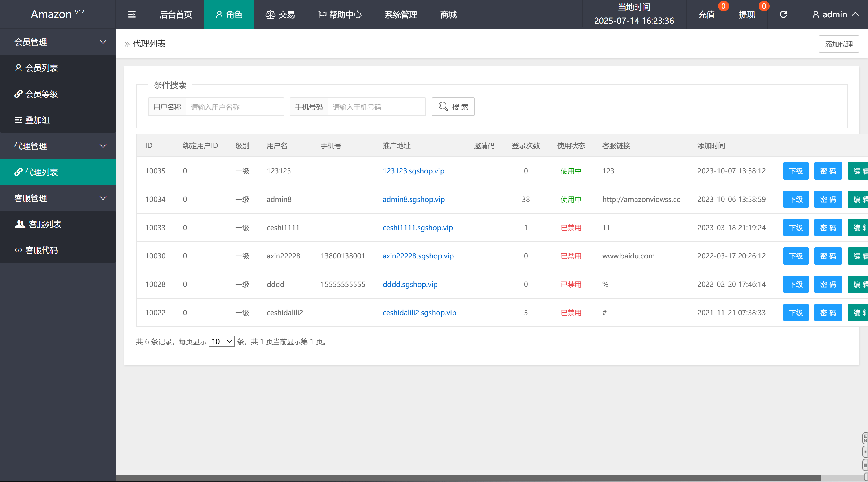Collapse sidebar with hamburger menu icon

(132, 14)
